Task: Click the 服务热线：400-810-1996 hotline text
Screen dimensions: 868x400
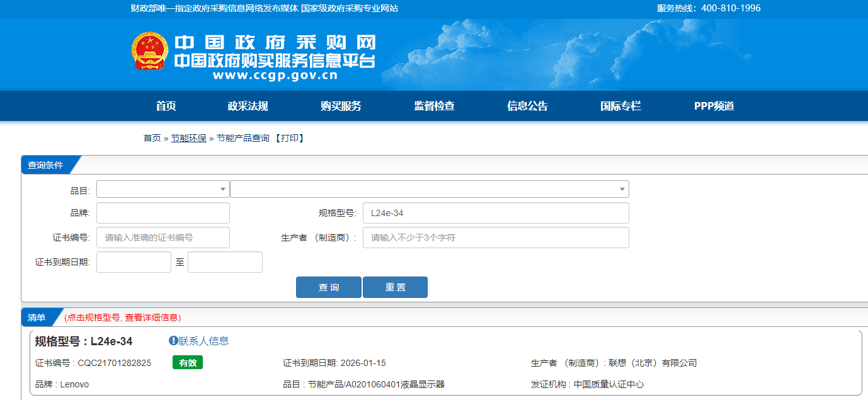Action: (709, 8)
